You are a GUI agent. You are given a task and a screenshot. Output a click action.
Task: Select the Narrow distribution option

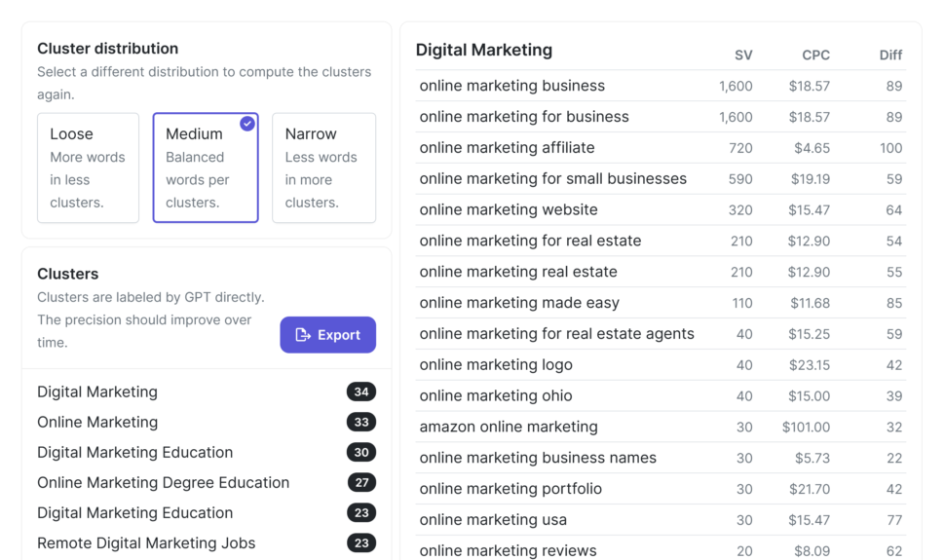coord(323,168)
